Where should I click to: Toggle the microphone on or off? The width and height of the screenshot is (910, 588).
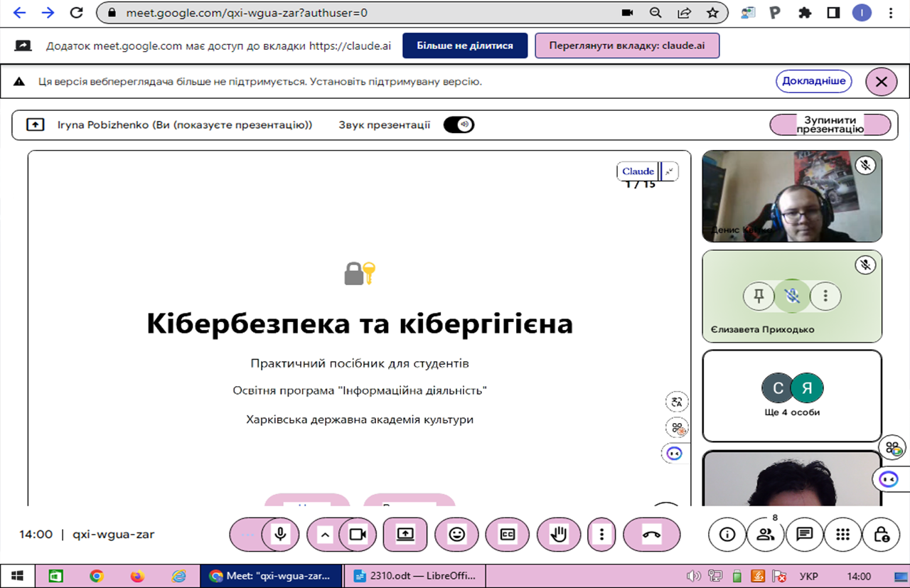pyautogui.click(x=281, y=535)
